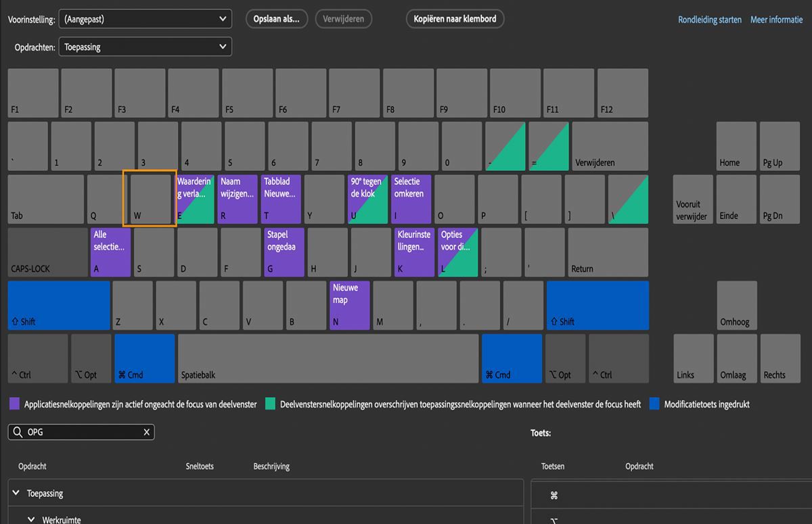Select the R key labeled Naam wijzigen
Screen dimensions: 812x524
238,199
